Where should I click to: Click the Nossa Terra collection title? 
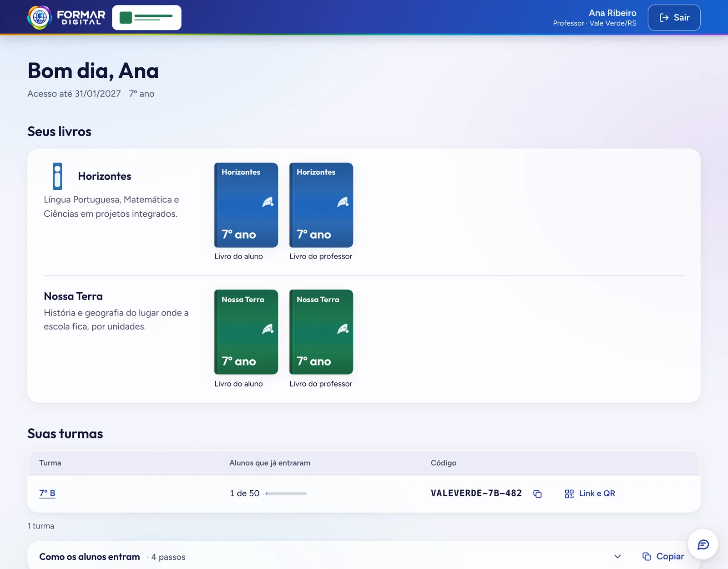(73, 296)
